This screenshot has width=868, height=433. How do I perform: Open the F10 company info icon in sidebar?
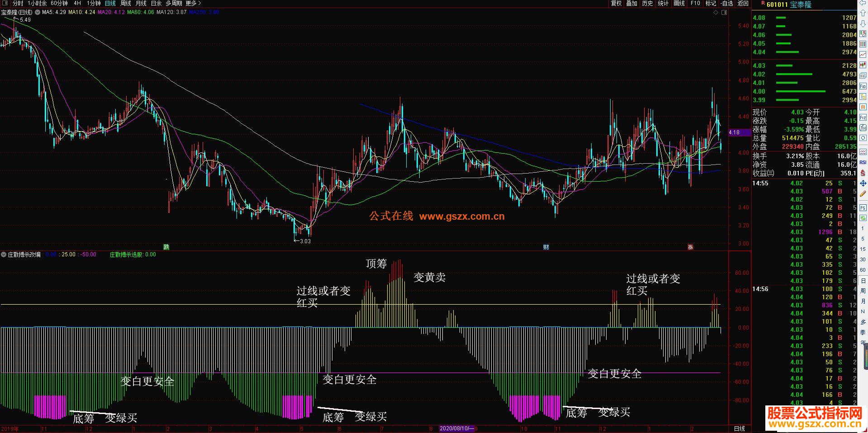click(x=863, y=86)
